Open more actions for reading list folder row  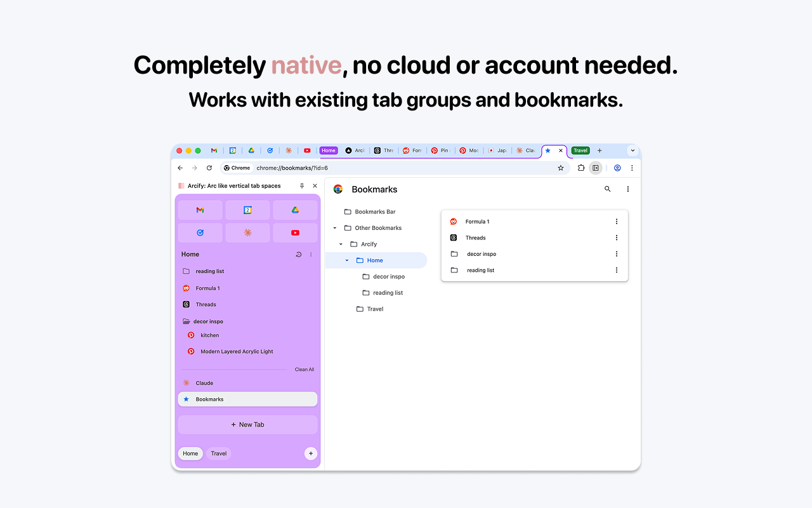click(617, 270)
